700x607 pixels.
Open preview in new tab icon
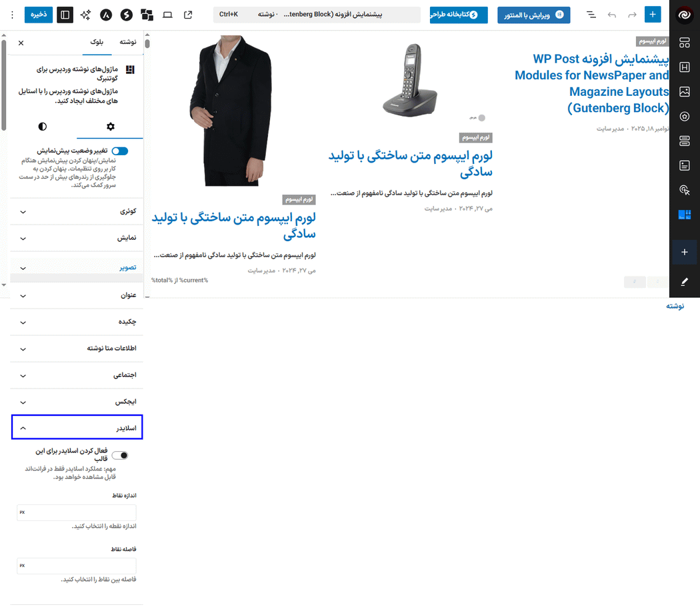point(189,14)
